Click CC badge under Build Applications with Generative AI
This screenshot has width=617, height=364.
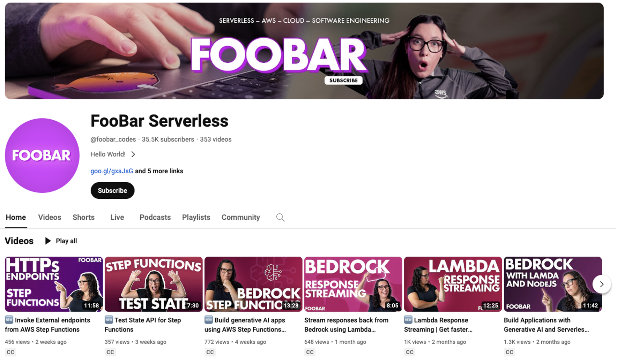pyautogui.click(x=510, y=352)
